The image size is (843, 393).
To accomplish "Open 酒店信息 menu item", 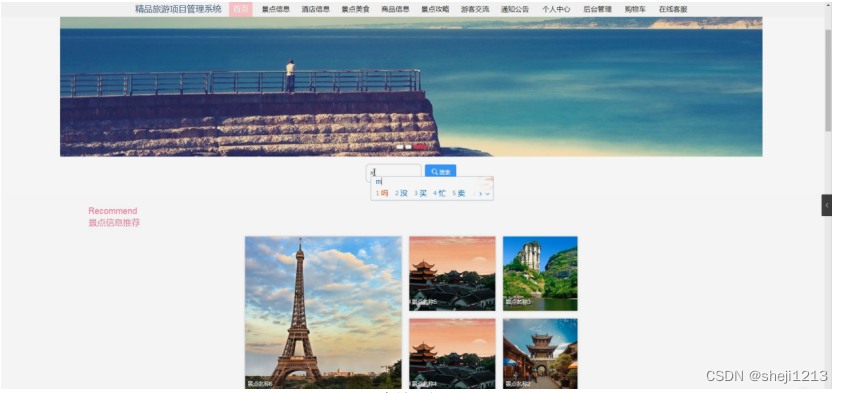I will pyautogui.click(x=316, y=9).
